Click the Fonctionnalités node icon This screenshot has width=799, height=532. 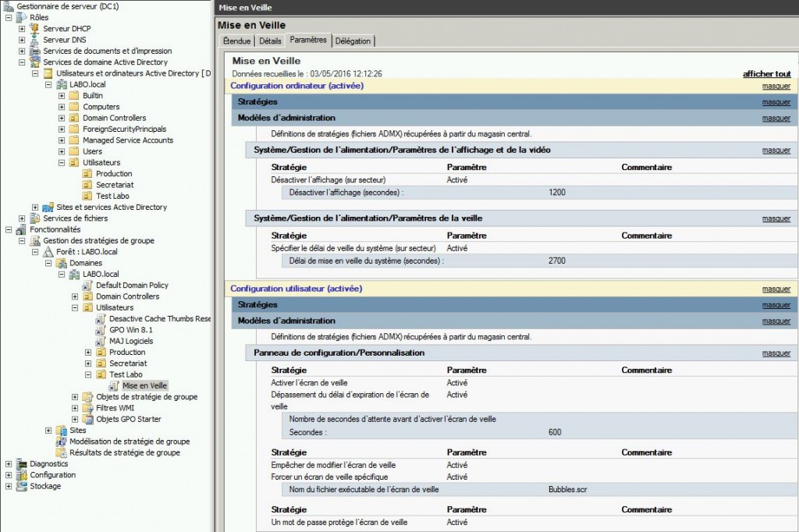click(x=21, y=229)
